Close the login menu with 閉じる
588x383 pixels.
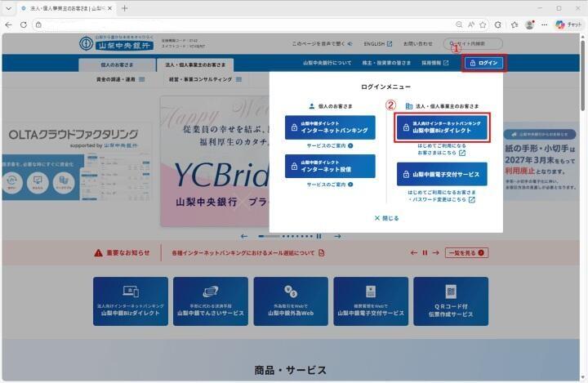click(386, 218)
